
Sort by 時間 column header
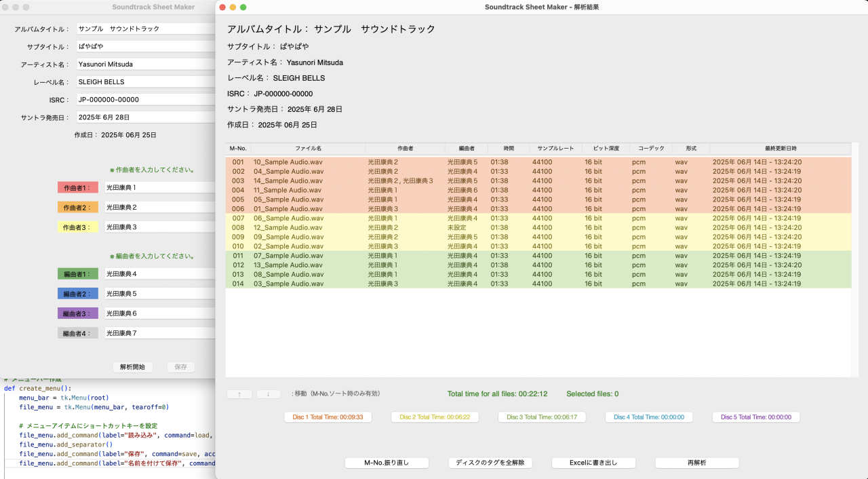point(509,148)
